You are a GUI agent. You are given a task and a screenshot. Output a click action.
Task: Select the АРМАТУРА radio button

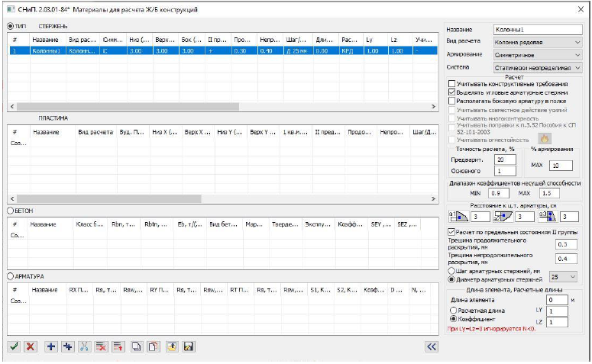point(10,276)
